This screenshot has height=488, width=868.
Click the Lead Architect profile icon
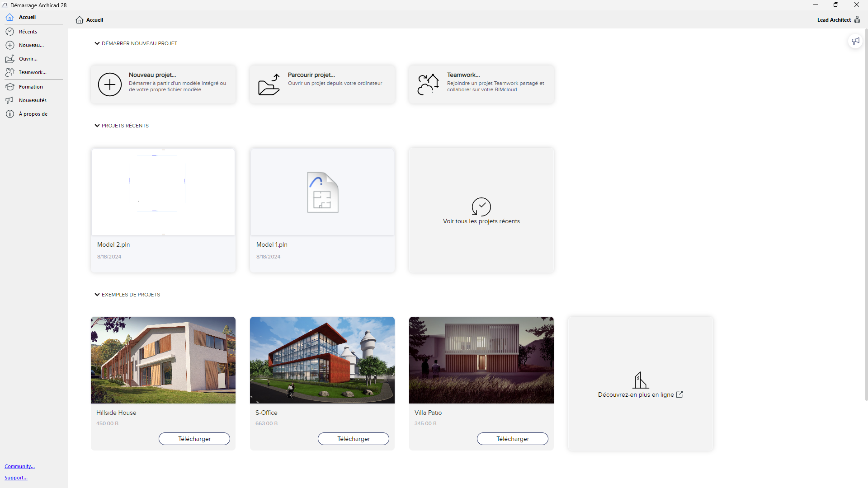pyautogui.click(x=857, y=20)
